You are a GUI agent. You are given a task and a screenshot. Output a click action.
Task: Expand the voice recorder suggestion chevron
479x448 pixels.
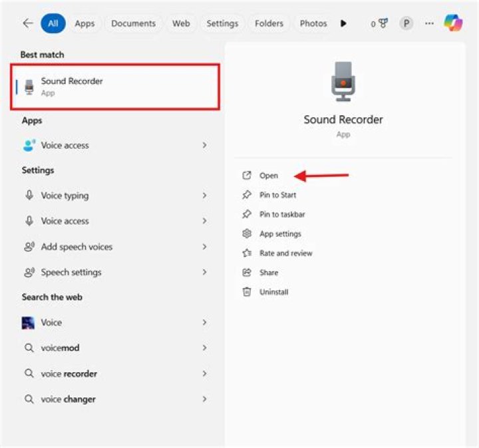(205, 373)
